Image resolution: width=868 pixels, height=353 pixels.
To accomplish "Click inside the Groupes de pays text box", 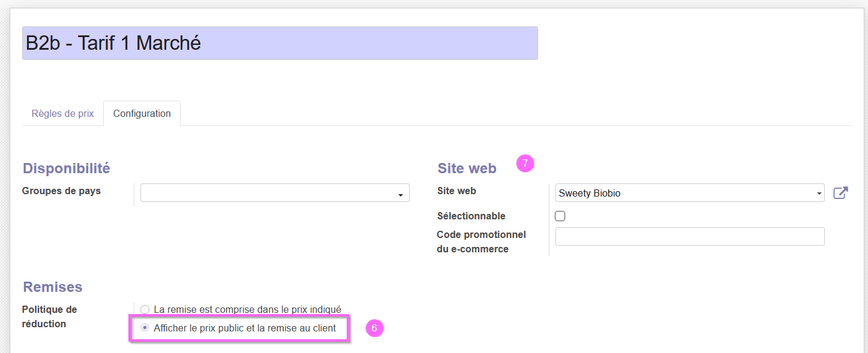I will 275,193.
